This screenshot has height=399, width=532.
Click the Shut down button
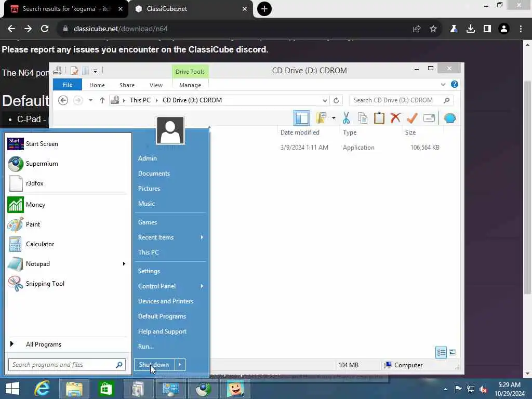154,365
